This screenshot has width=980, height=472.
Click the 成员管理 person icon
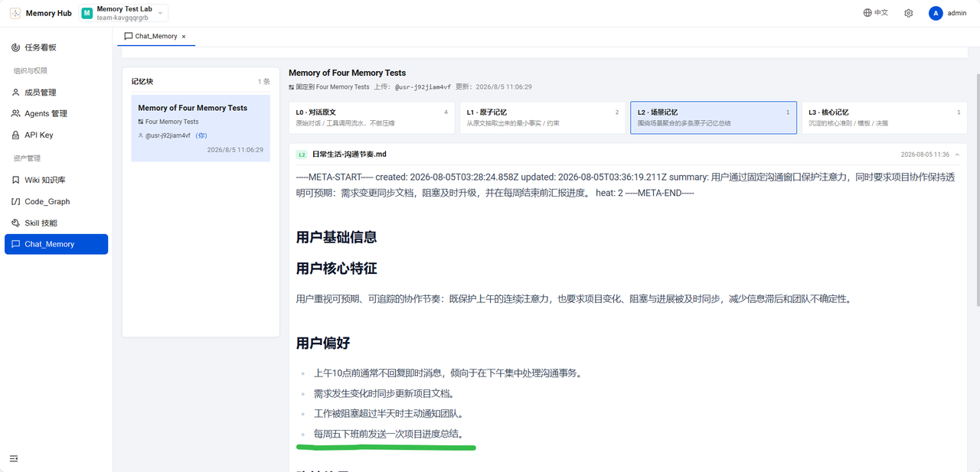(x=16, y=93)
